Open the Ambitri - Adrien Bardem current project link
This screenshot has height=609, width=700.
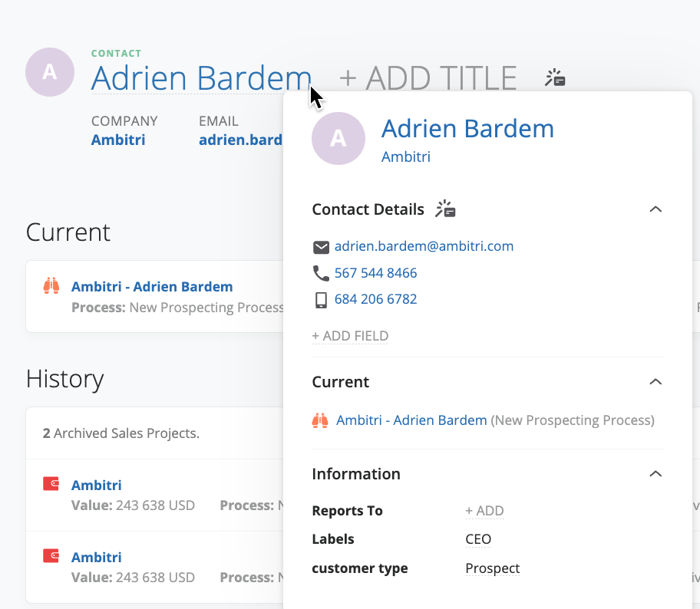(x=411, y=420)
